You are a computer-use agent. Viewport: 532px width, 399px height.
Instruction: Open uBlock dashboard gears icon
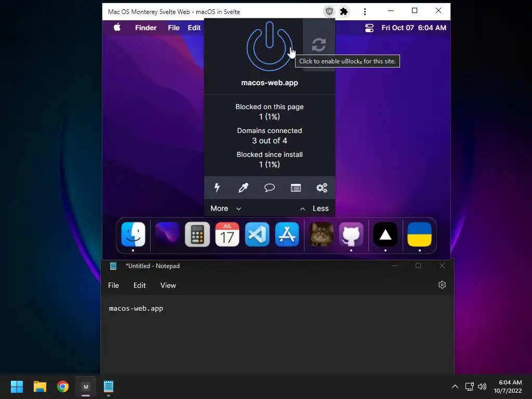pyautogui.click(x=322, y=188)
